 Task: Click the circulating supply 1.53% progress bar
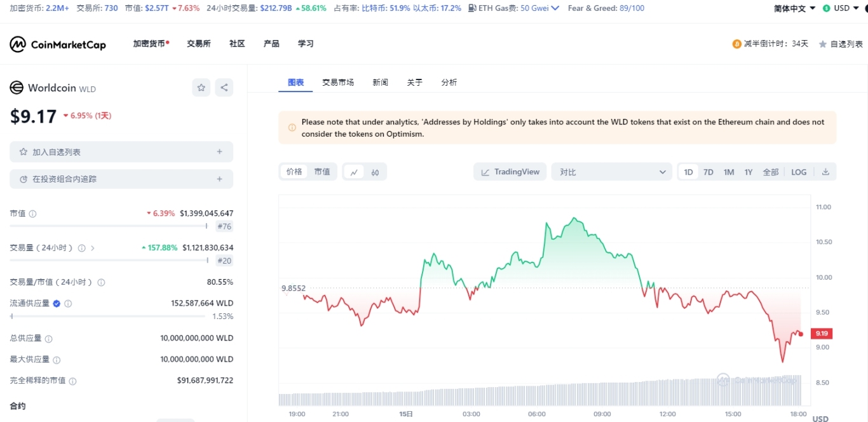107,316
